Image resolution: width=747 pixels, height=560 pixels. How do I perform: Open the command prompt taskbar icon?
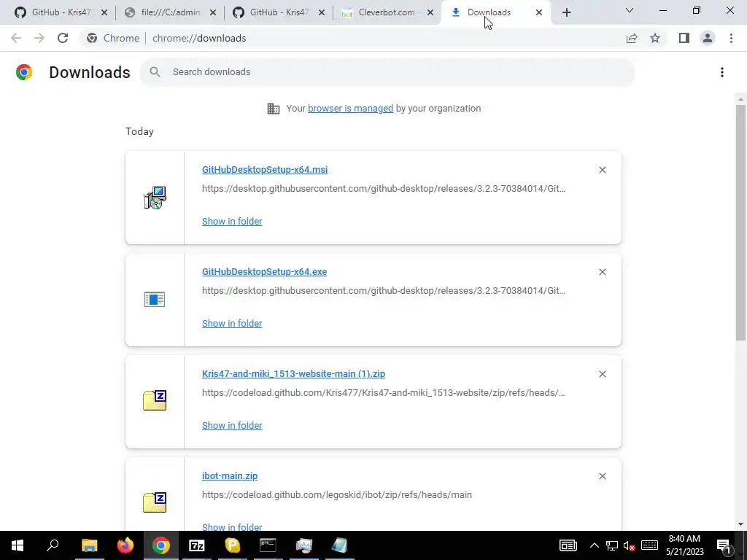(x=268, y=545)
